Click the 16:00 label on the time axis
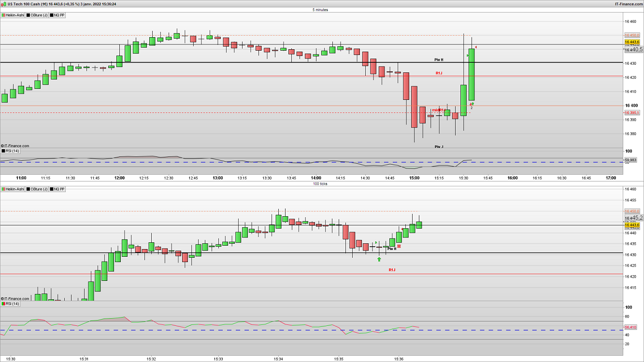The width and height of the screenshot is (644, 362). pos(513,178)
